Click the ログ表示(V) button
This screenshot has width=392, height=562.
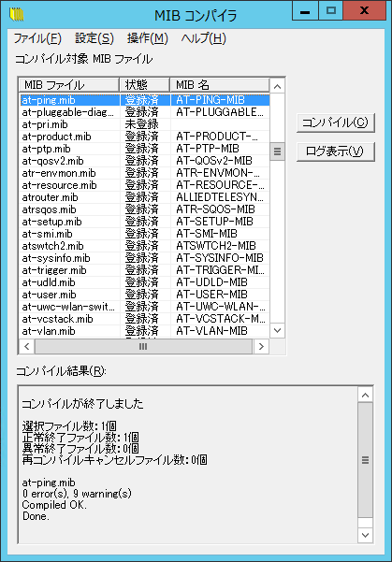336,151
